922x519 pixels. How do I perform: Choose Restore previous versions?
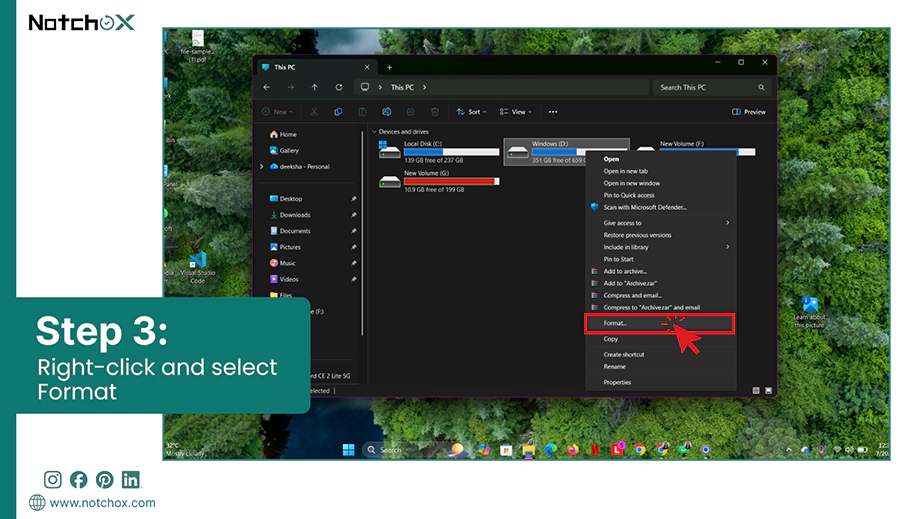click(x=660, y=235)
